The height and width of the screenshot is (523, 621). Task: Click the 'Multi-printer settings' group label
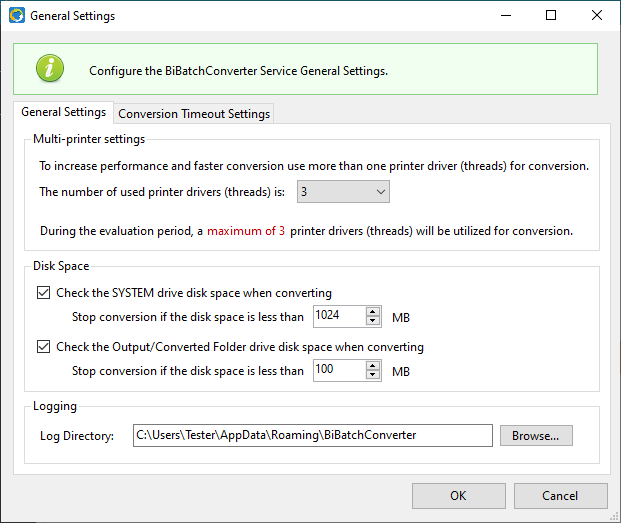[x=89, y=139]
